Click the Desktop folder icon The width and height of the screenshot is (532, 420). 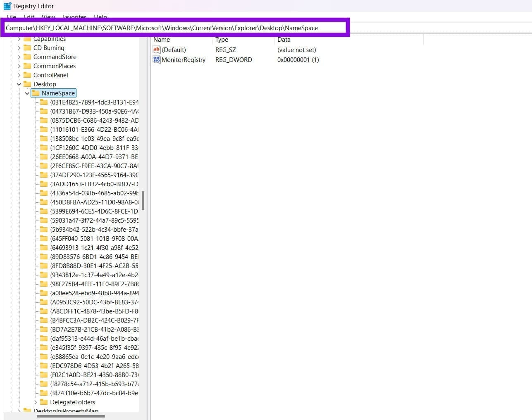[27, 84]
